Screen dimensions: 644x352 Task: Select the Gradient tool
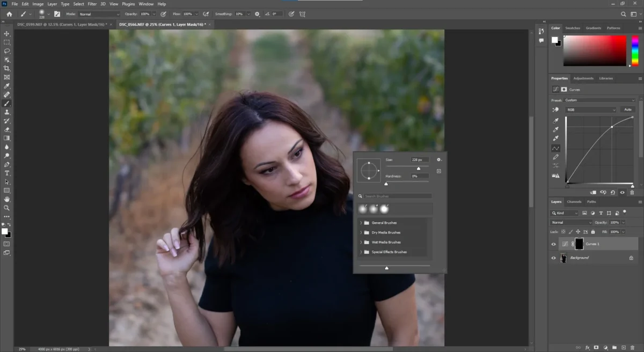pyautogui.click(x=7, y=138)
